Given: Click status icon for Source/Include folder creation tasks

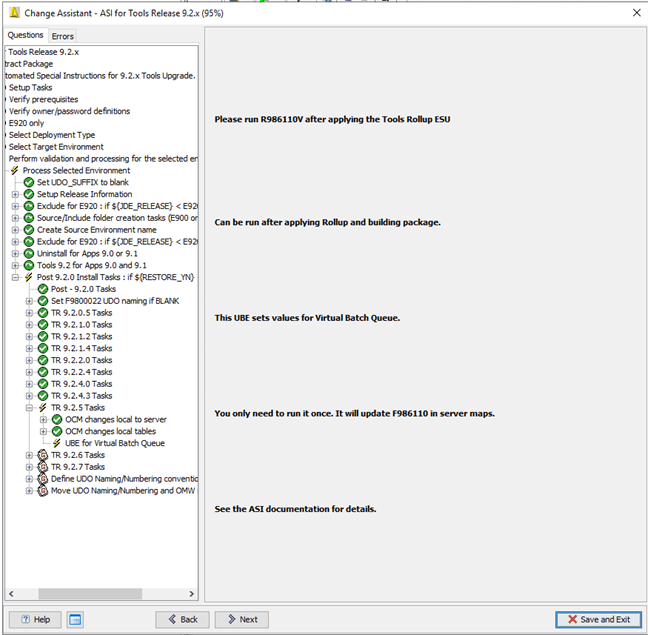Looking at the screenshot, I should [29, 218].
